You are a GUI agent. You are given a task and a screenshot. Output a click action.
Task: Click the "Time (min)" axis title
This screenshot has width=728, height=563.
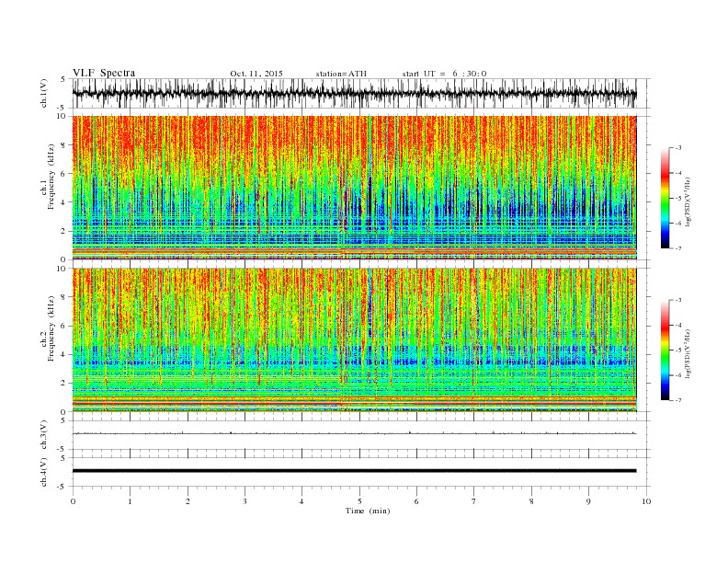tap(368, 511)
